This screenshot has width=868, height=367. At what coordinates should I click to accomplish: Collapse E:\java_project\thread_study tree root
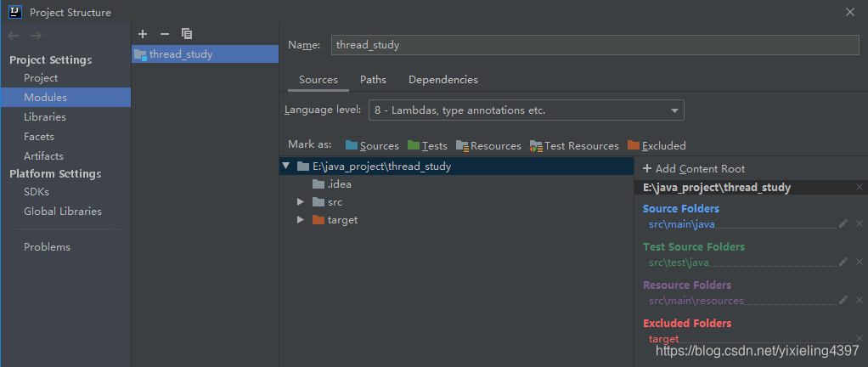[x=286, y=166]
